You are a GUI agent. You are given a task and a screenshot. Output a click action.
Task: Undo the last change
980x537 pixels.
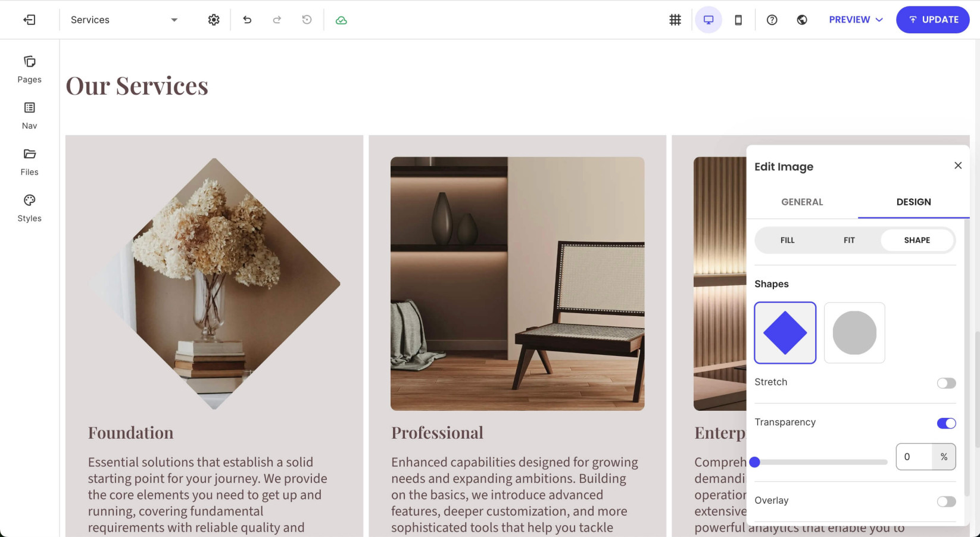pyautogui.click(x=247, y=20)
